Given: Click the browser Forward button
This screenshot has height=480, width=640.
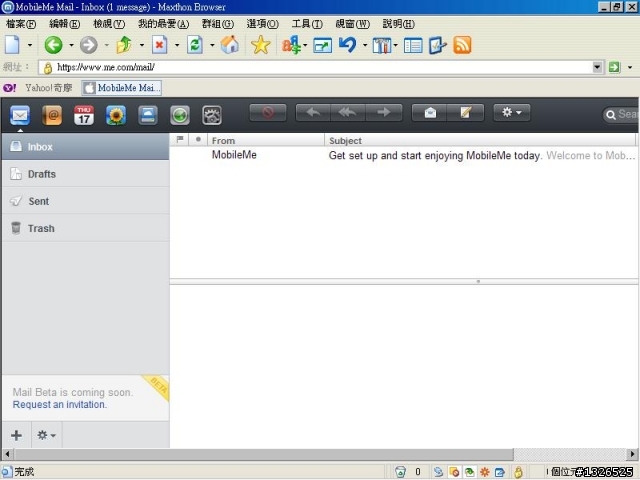Looking at the screenshot, I should (x=89, y=45).
